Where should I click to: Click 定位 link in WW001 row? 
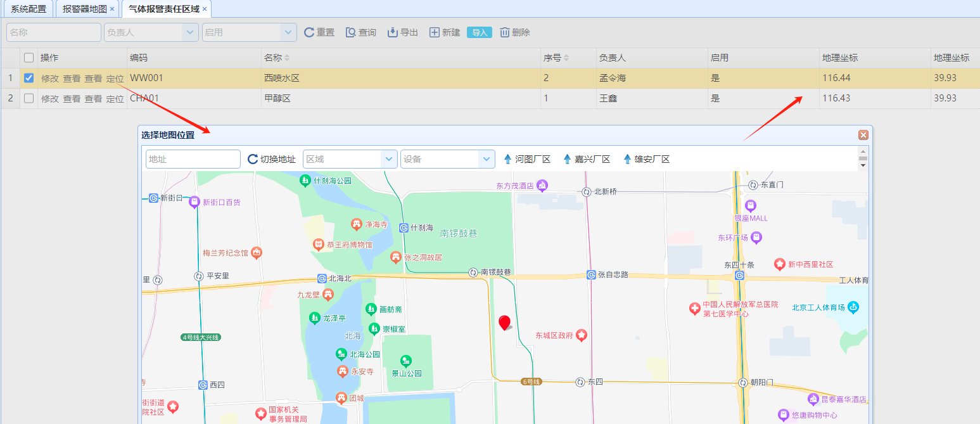(115, 79)
